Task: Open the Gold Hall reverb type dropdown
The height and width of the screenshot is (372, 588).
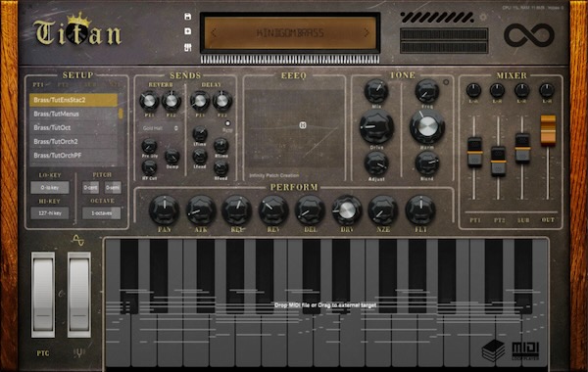Action: (x=161, y=128)
